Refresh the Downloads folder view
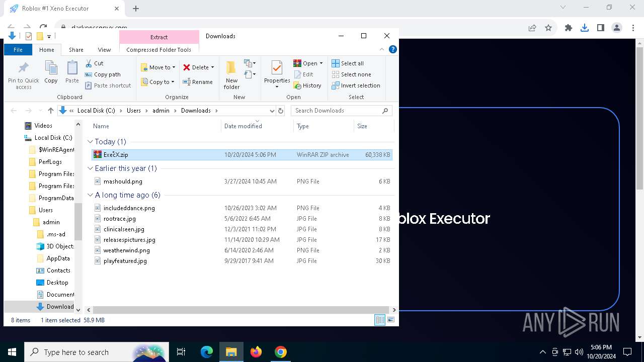The image size is (644, 362). click(281, 111)
